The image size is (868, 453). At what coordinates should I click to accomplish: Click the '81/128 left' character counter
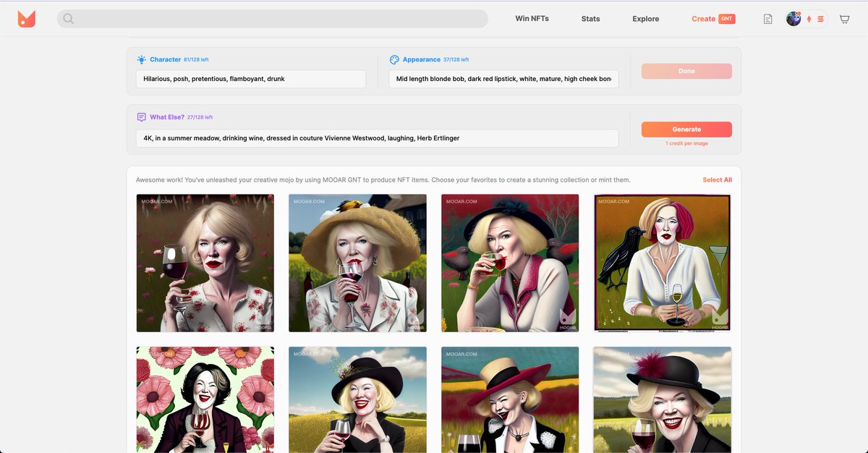pyautogui.click(x=196, y=60)
